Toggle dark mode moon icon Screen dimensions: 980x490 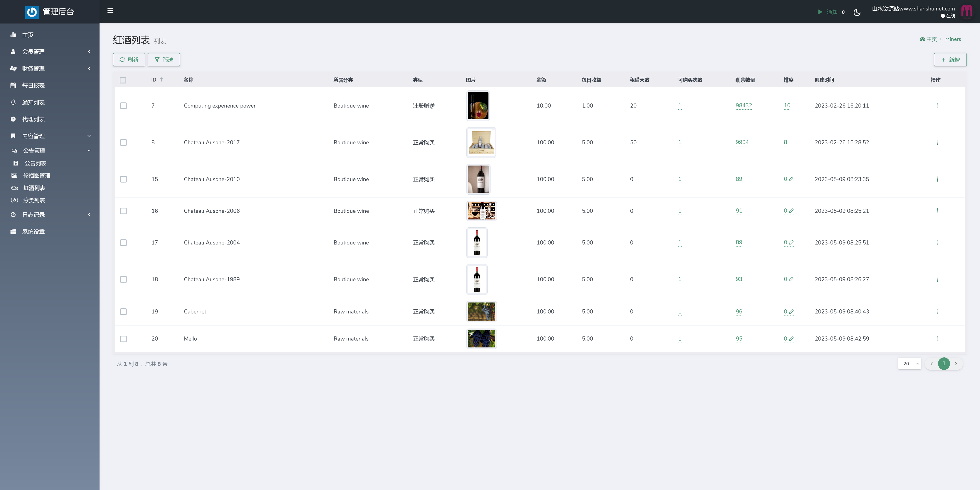(x=857, y=12)
